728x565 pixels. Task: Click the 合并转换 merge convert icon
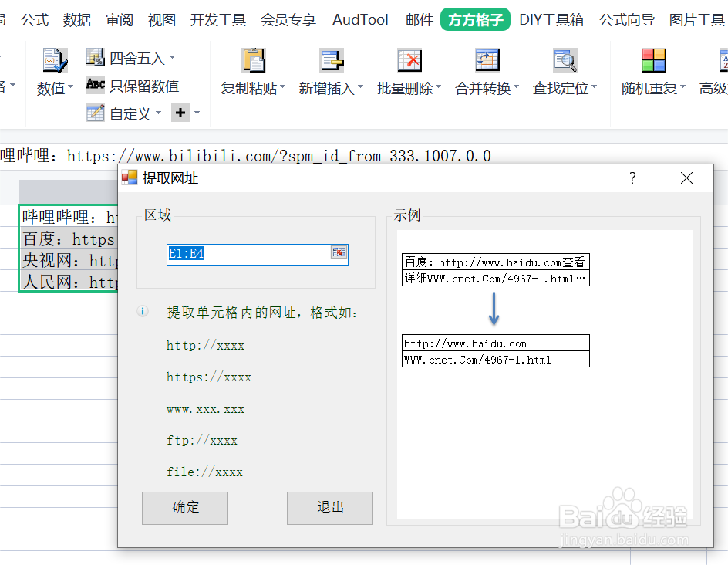tap(487, 60)
